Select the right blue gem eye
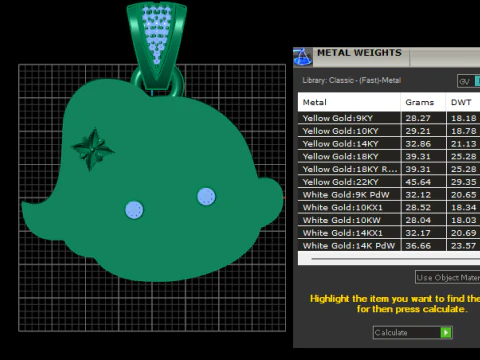 pos(206,197)
